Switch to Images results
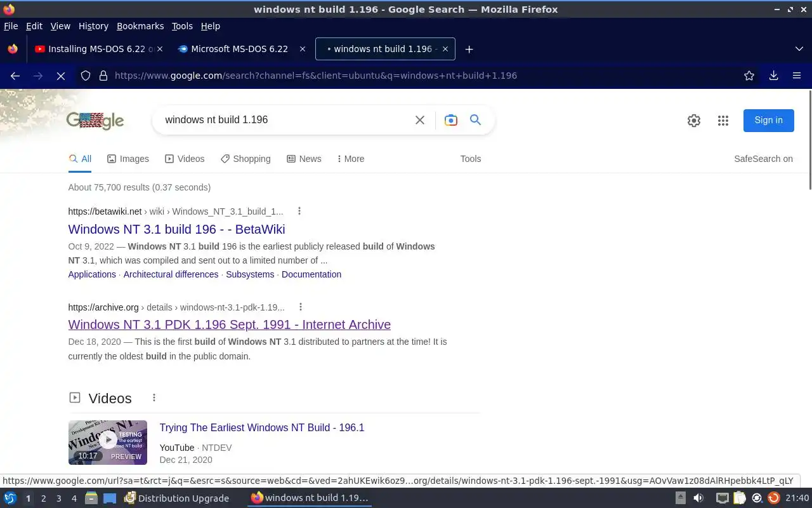This screenshot has width=812, height=508. pyautogui.click(x=128, y=159)
